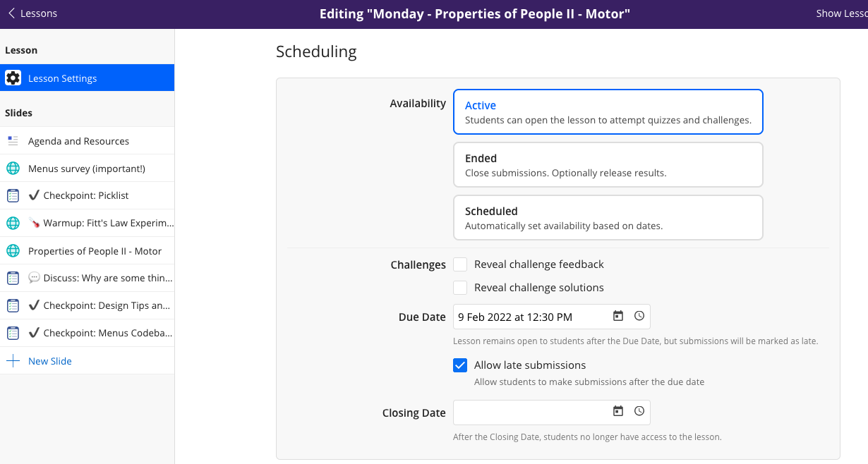Image resolution: width=868 pixels, height=464 pixels.
Task: Enable Reveal challenge feedback checkbox
Action: click(460, 264)
